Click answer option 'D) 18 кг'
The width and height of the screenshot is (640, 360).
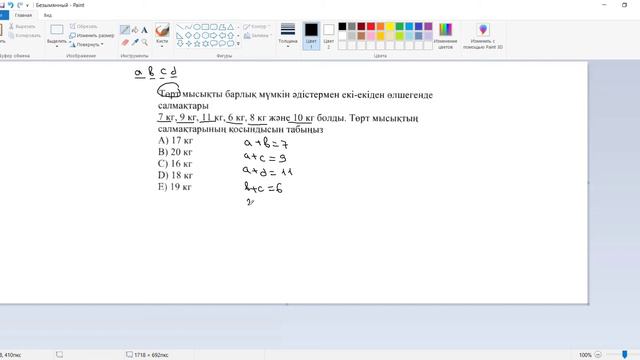[x=175, y=175]
